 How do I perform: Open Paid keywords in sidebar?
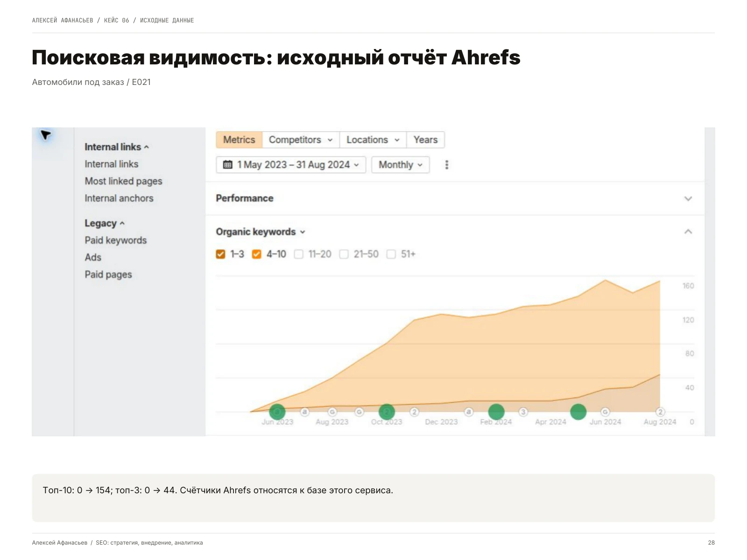(116, 240)
